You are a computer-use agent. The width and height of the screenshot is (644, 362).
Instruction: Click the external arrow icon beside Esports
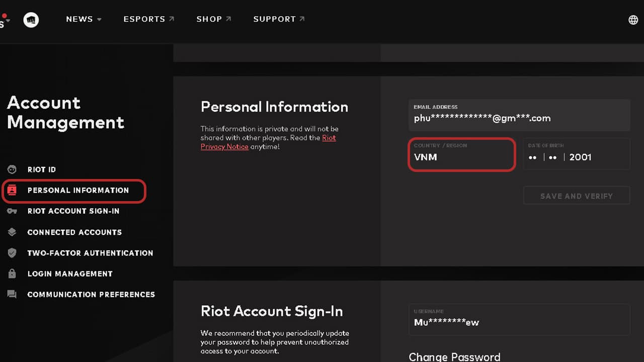(172, 19)
